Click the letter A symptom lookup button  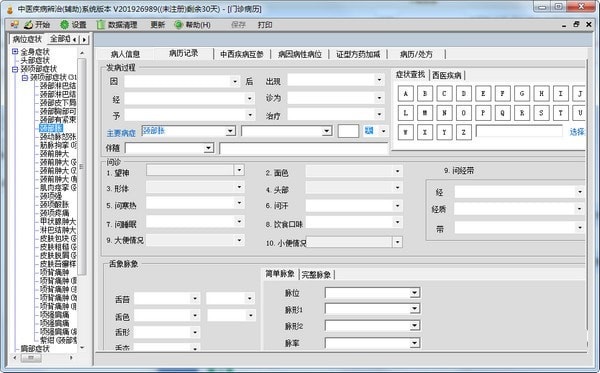[x=406, y=93]
